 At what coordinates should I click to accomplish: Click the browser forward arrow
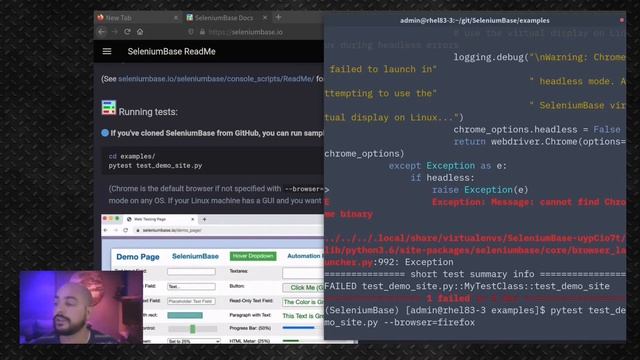(x=114, y=32)
